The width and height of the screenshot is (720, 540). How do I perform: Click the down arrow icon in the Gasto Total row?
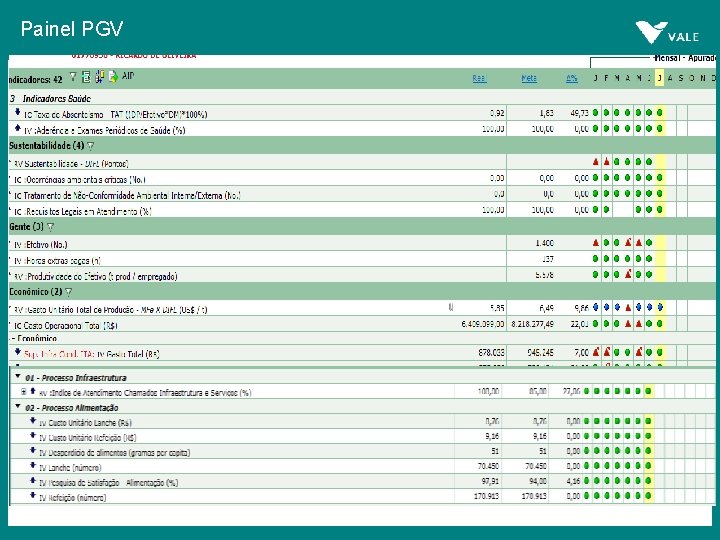[17, 352]
